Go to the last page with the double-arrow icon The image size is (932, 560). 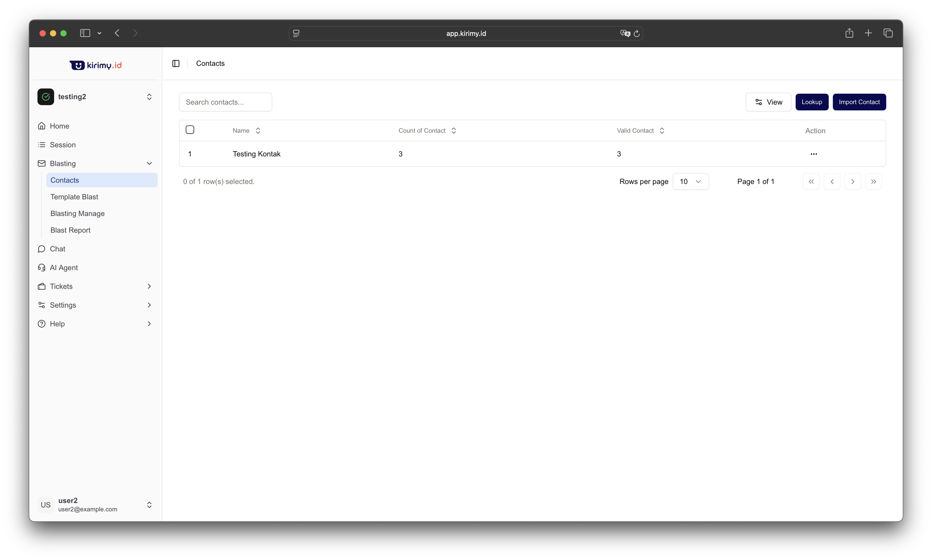coord(873,182)
